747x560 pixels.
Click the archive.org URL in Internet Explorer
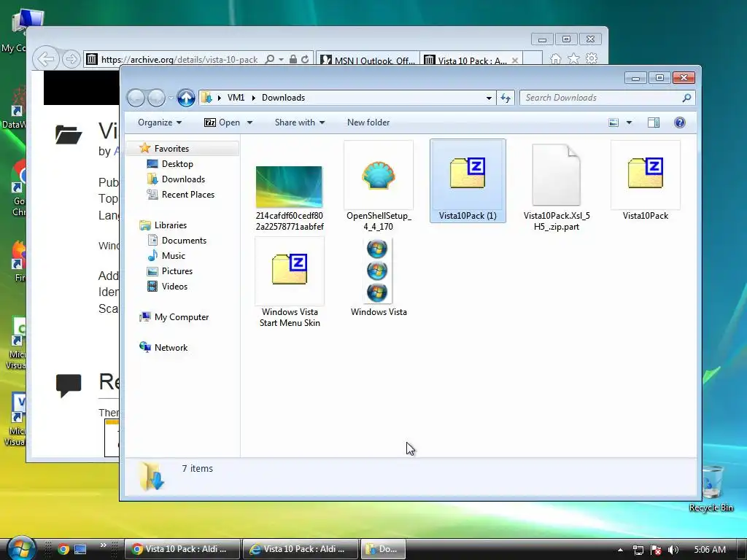click(x=179, y=60)
